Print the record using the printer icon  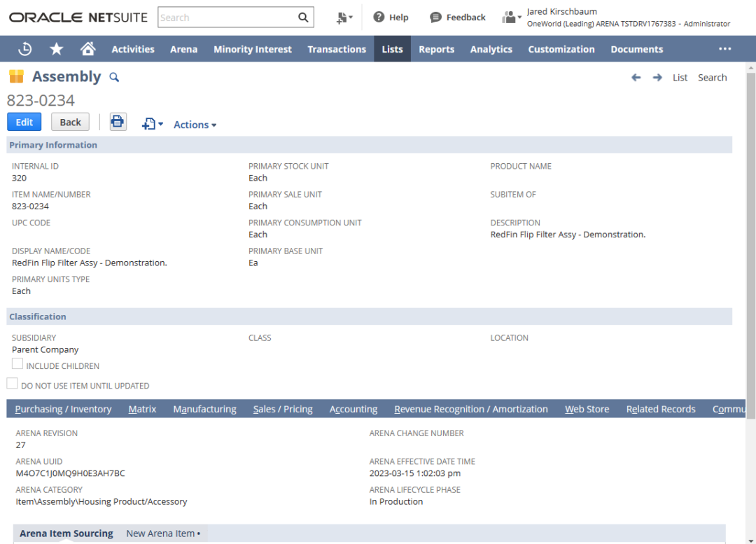118,121
